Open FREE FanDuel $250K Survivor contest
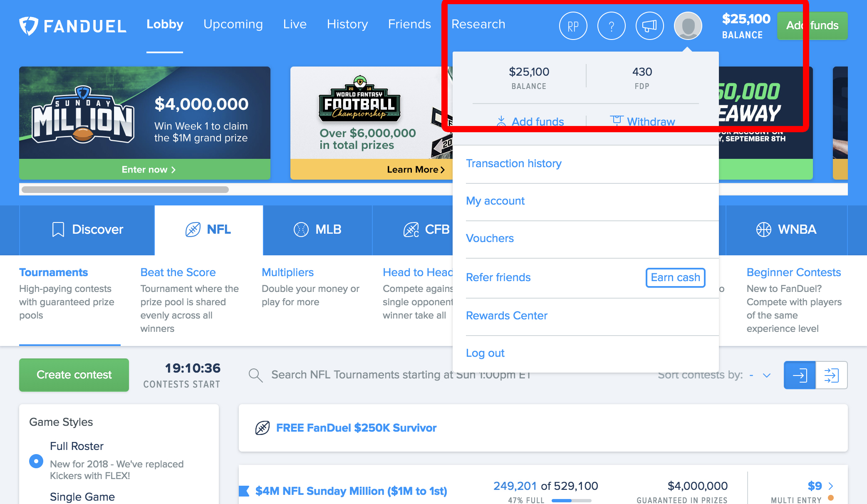Screen dimensions: 867x504 point(356,428)
